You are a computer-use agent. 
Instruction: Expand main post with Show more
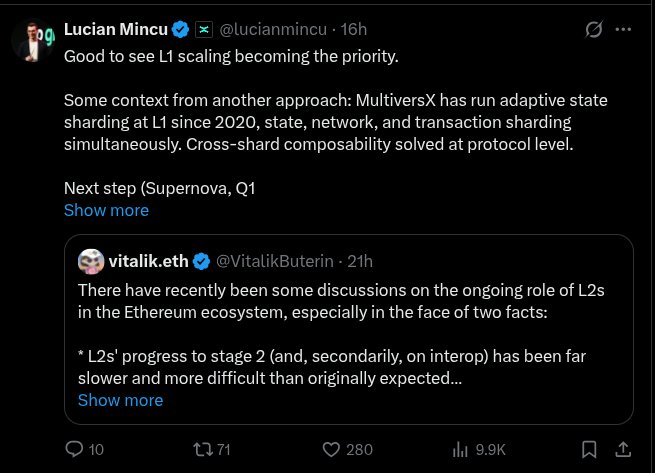106,210
